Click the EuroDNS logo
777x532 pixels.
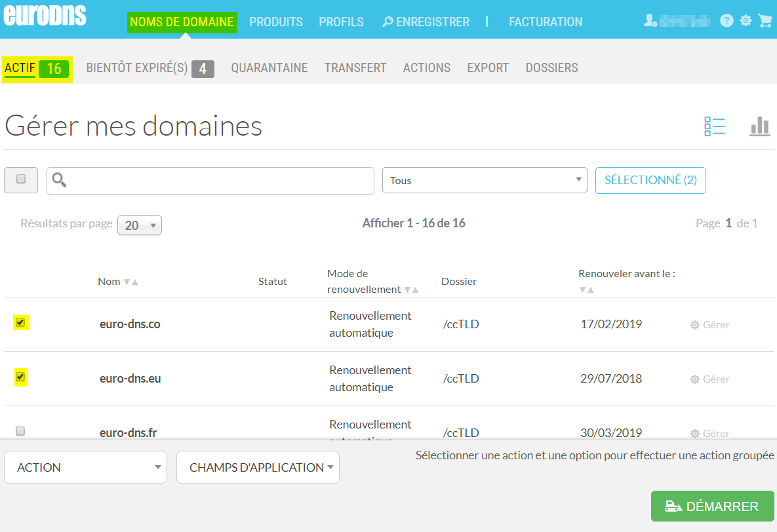pos(45,14)
